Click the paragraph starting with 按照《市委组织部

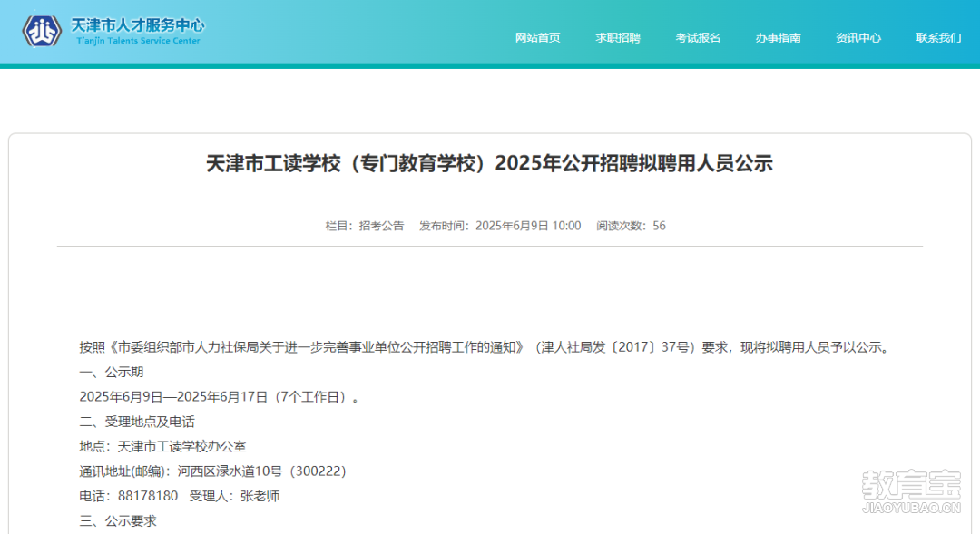485,347
